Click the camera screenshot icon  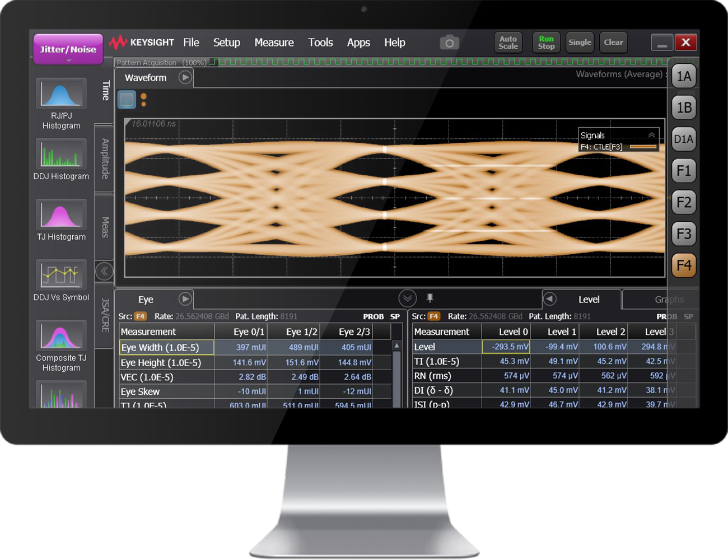coord(449,43)
